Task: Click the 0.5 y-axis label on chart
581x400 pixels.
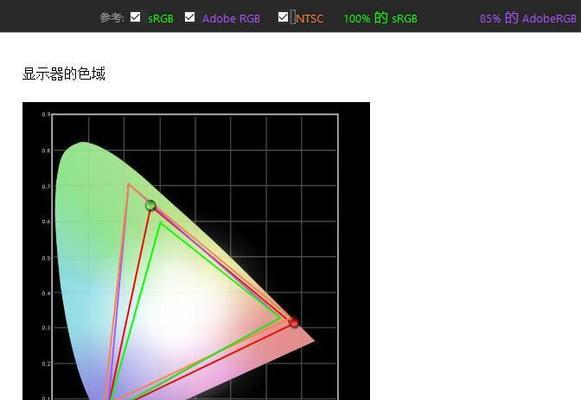Action: click(x=46, y=258)
